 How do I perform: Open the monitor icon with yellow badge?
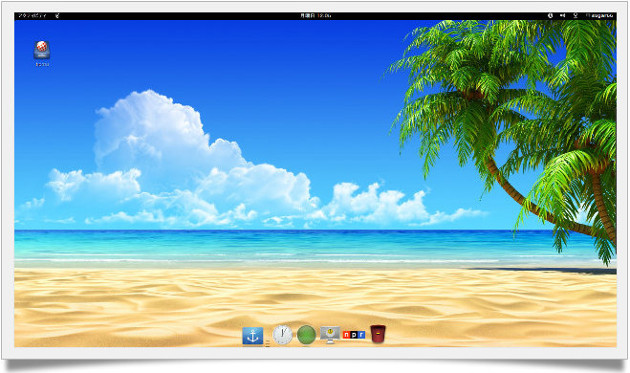(x=330, y=335)
